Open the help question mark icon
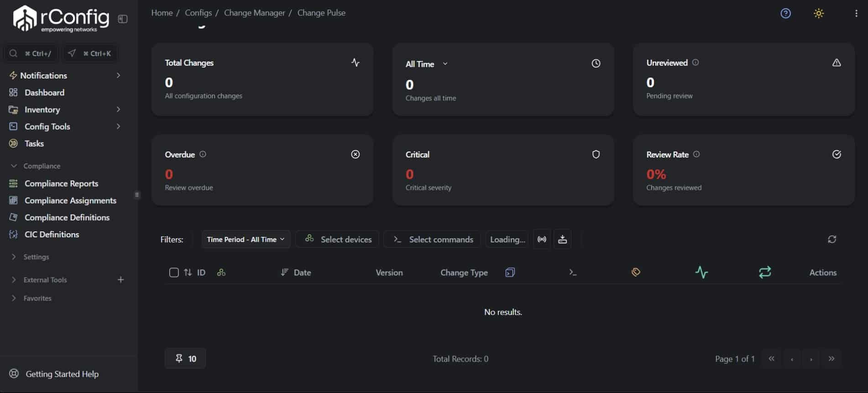The width and height of the screenshot is (868, 393). coord(785,13)
